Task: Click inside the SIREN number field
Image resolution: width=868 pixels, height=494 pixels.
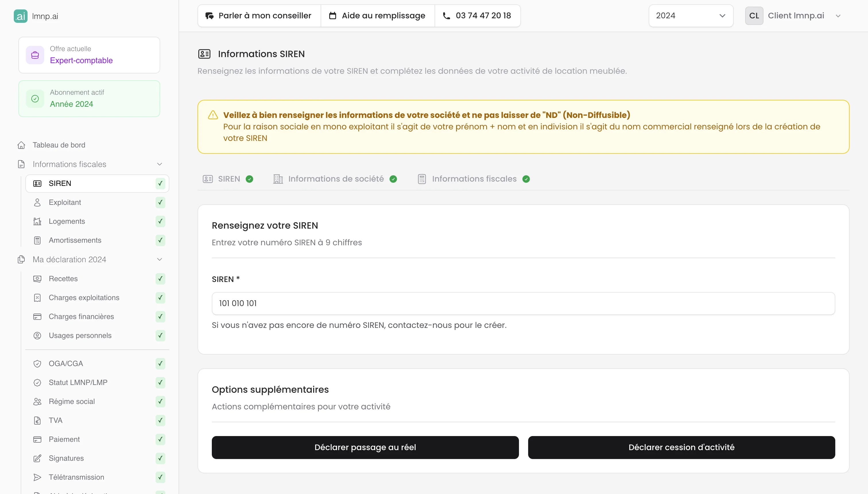Action: pyautogui.click(x=523, y=303)
